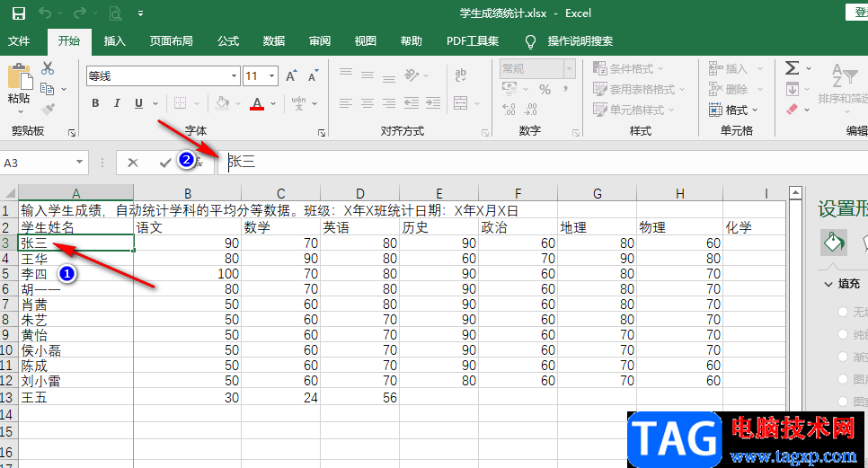
Task: Click the Paste clipboard icon
Action: pos(20,77)
